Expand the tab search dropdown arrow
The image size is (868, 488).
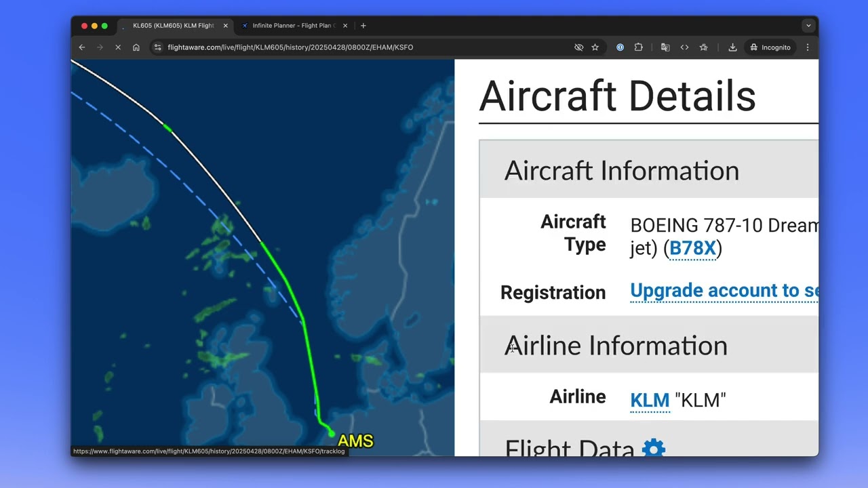(808, 26)
